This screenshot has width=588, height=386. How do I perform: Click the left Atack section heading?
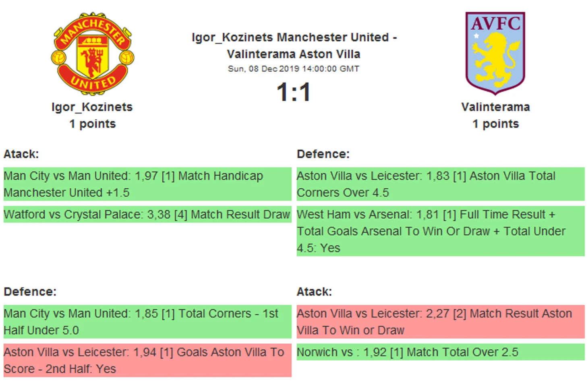tap(21, 154)
